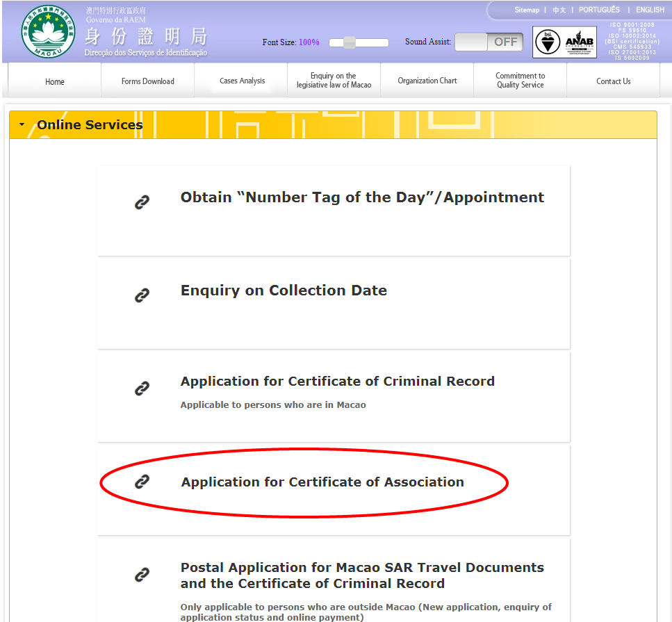This screenshot has height=622, width=672.
Task: Click chain icon beside Certificate of Criminal Record
Action: [142, 388]
